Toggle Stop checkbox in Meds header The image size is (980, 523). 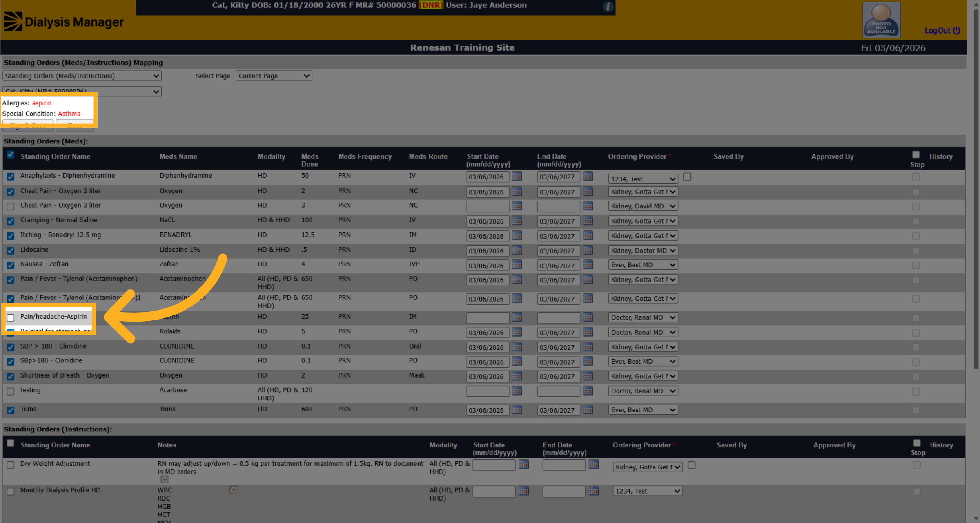pyautogui.click(x=916, y=154)
